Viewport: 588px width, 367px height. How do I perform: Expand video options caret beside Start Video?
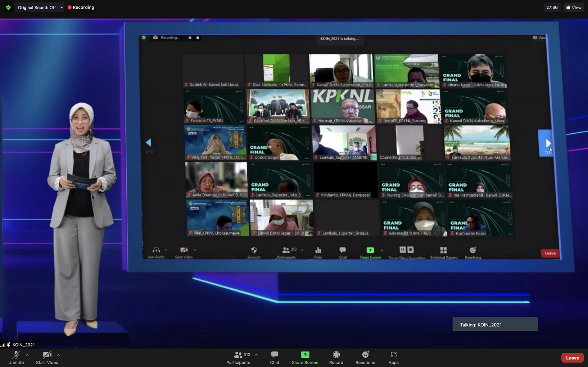pyautogui.click(x=58, y=355)
